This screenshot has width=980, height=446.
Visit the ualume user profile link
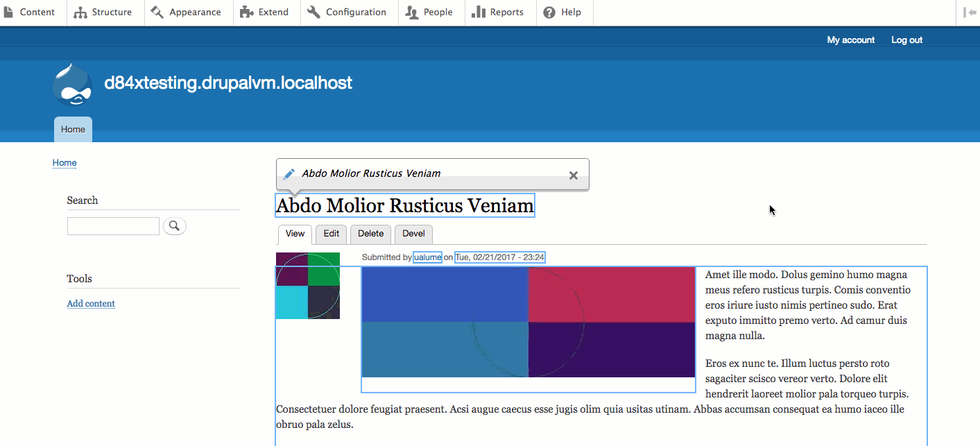click(427, 257)
